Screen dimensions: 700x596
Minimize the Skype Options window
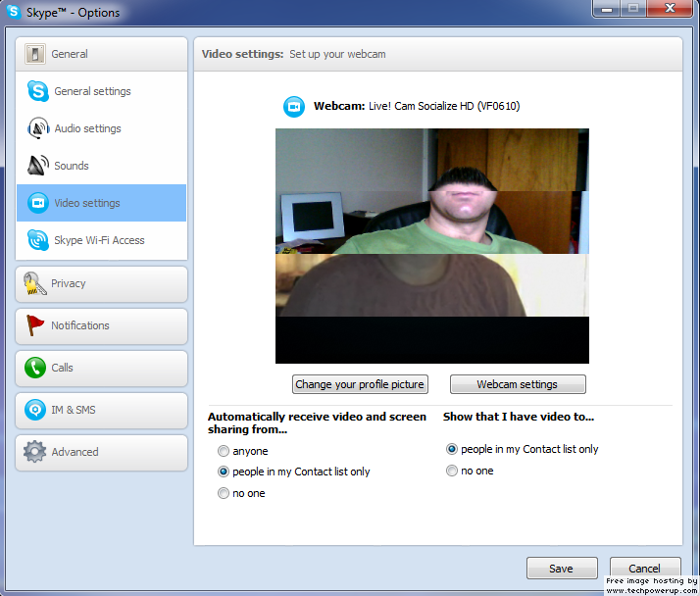click(x=607, y=9)
